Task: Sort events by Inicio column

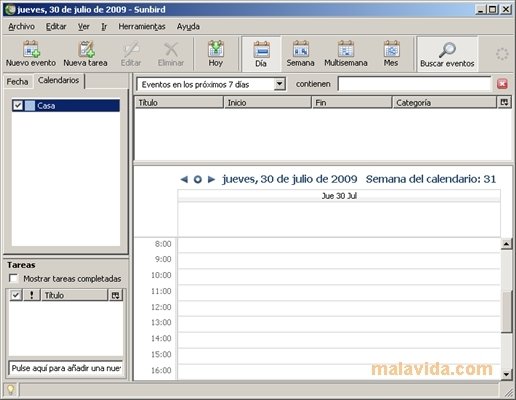Action: 268,102
